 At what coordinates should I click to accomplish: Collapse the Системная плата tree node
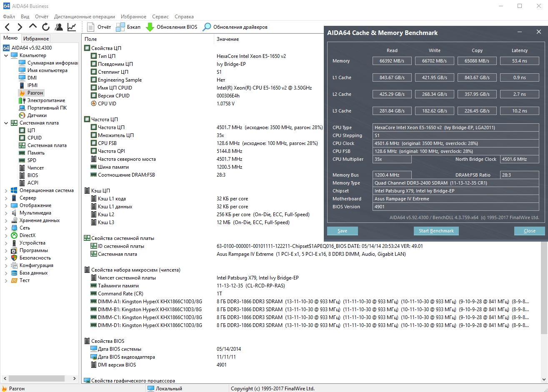(6, 123)
